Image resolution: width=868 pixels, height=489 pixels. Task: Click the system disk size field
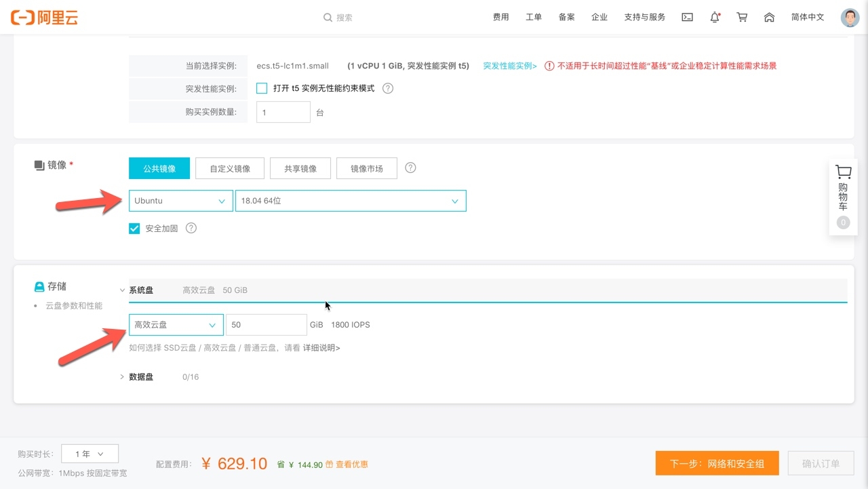tap(266, 325)
